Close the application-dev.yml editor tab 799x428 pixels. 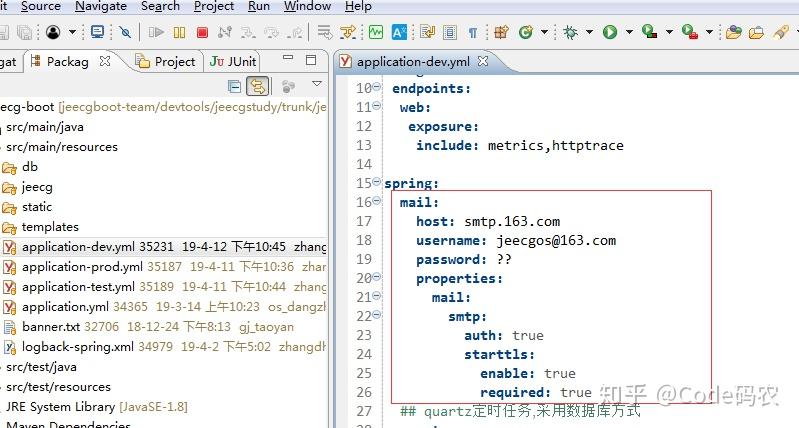(483, 61)
